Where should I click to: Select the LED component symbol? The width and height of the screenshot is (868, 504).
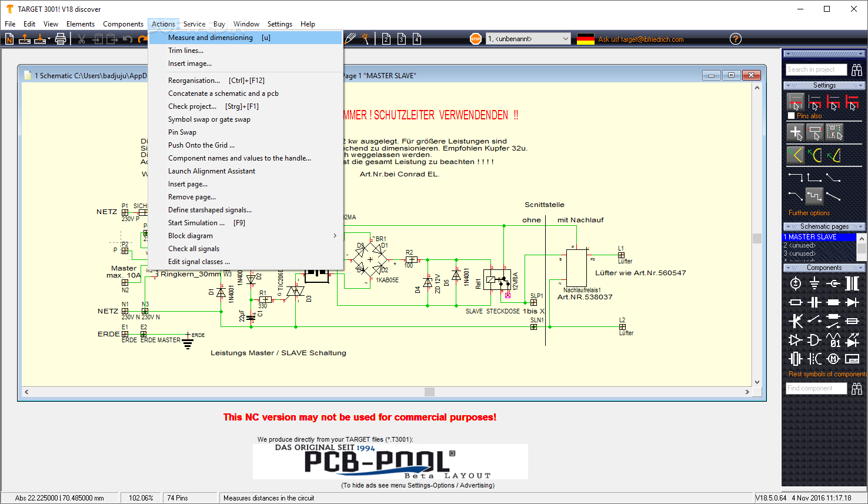click(x=852, y=340)
